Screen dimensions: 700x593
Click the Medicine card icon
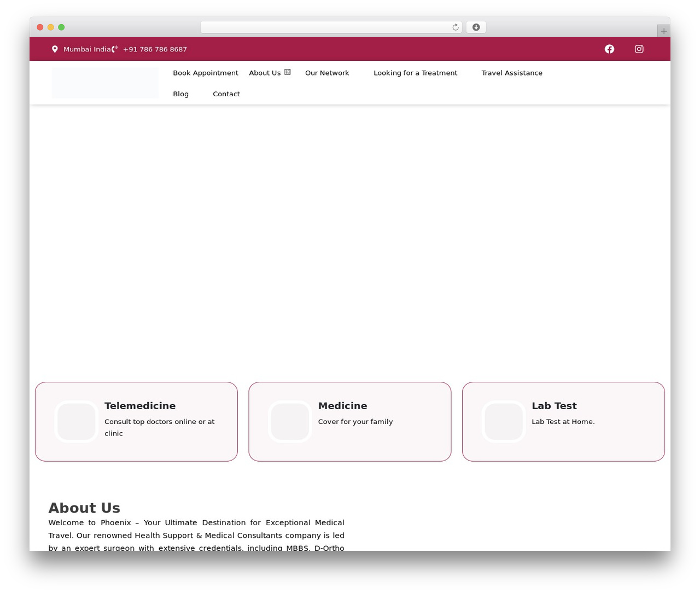290,422
